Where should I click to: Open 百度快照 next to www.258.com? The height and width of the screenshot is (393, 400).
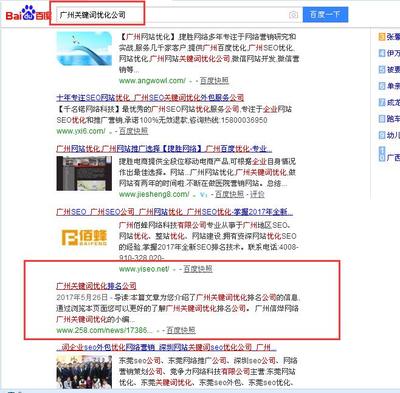coord(181,330)
